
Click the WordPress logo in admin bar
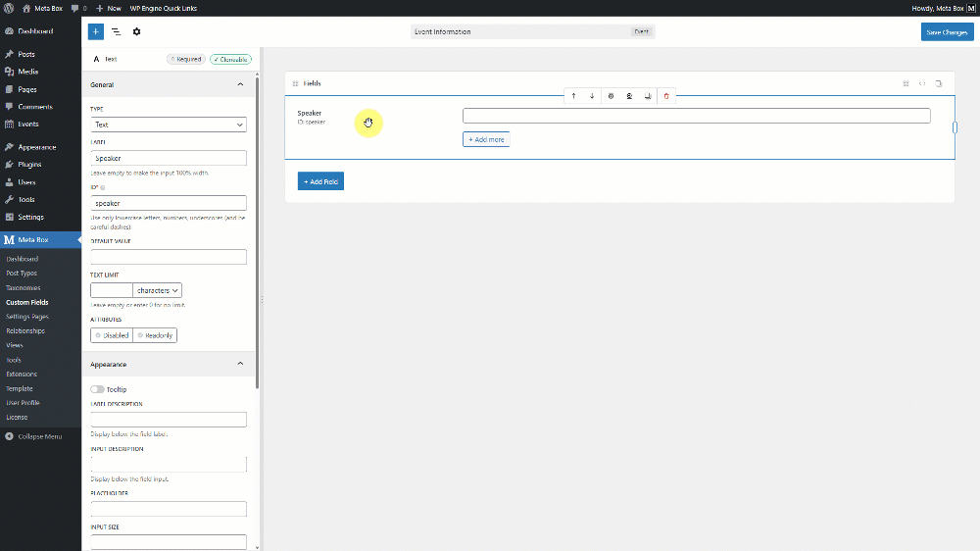(x=9, y=7)
